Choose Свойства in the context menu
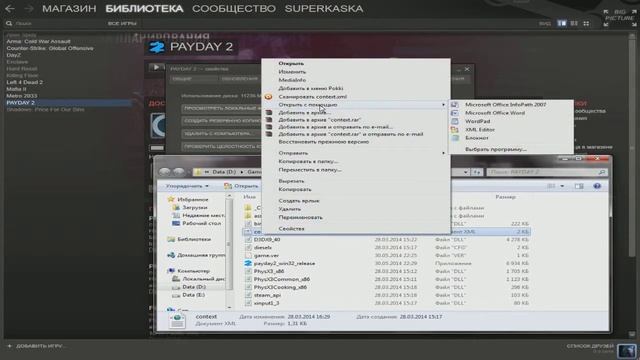 pos(291,229)
